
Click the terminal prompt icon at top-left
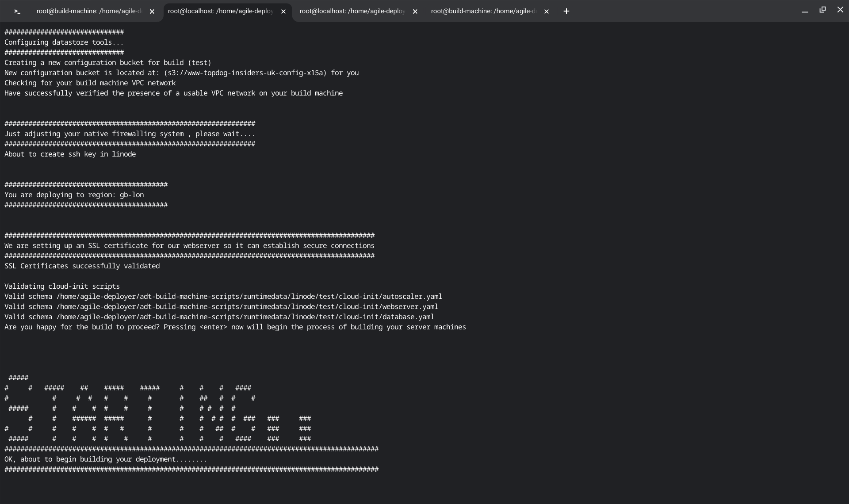tap(17, 11)
